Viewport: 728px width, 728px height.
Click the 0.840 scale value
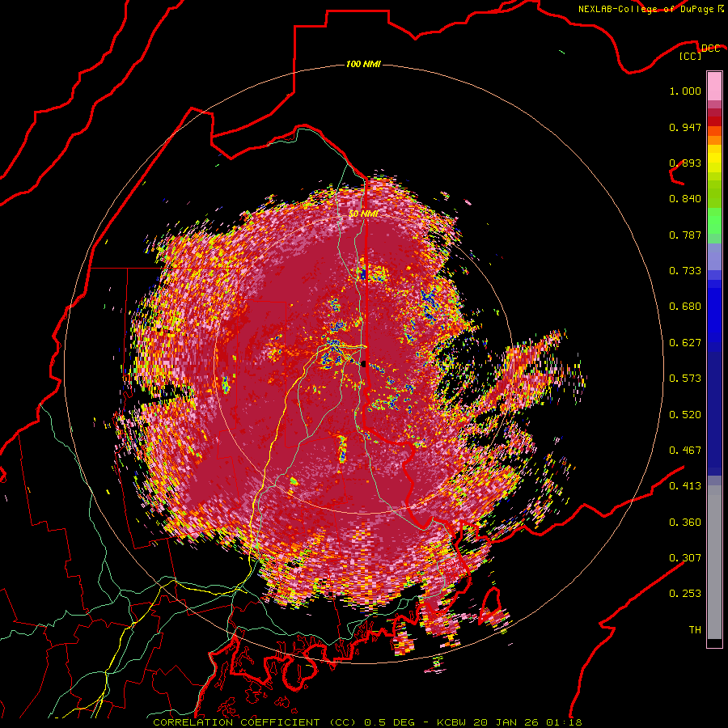point(685,199)
